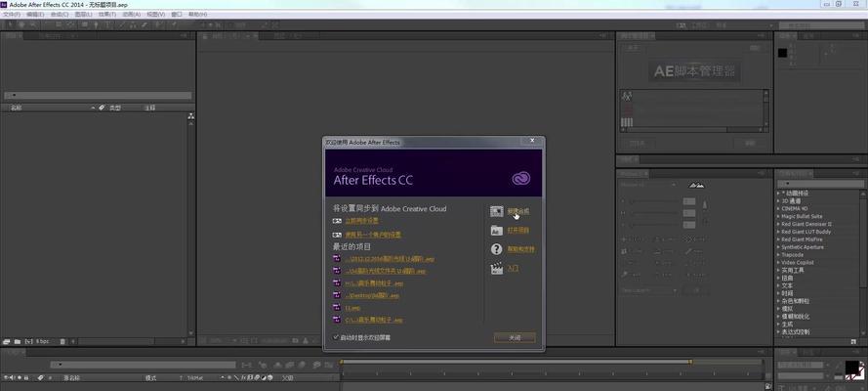Expand the Red Giant Denoiser II category
Viewport: 868px width, 391px height.
tap(778, 224)
